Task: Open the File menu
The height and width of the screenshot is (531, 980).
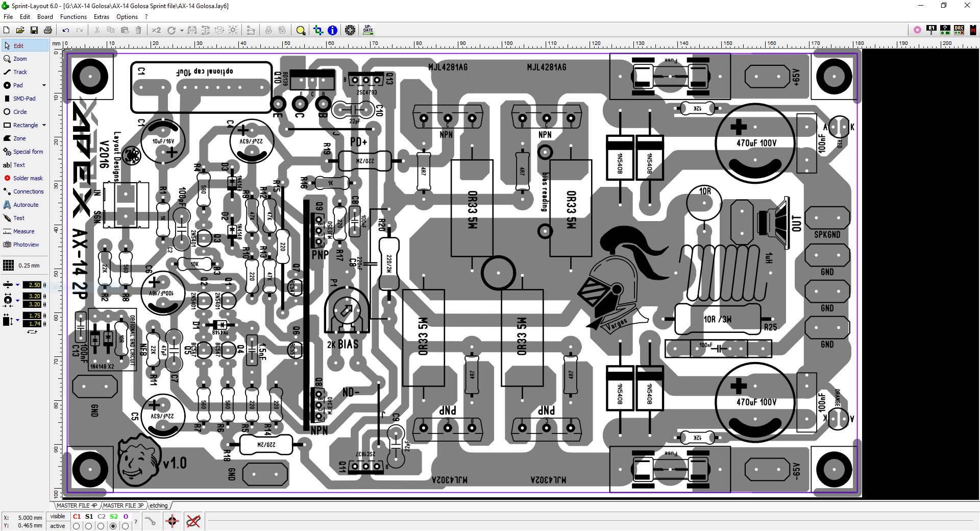Action: pos(8,17)
